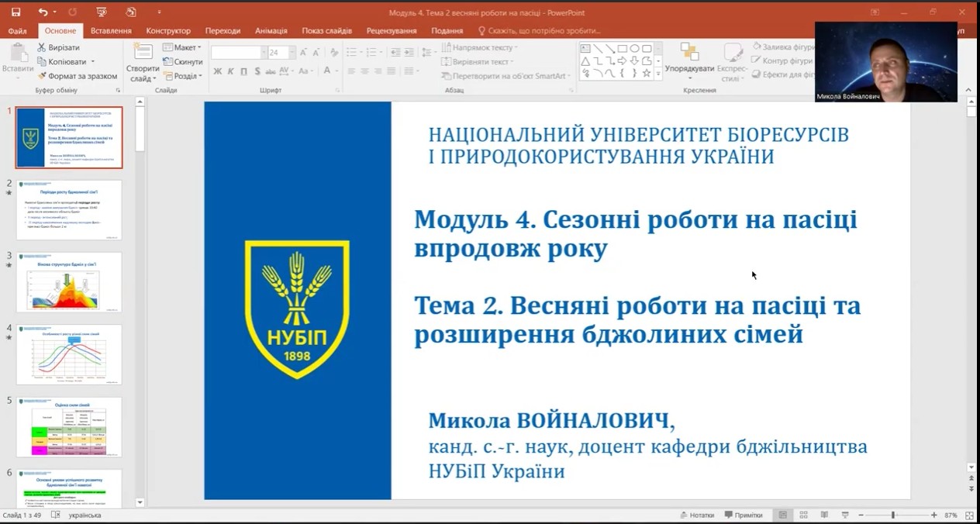Image resolution: width=980 pixels, height=524 pixels.
Task: Open the 'Вставлення' ribbon tab
Action: (x=111, y=31)
